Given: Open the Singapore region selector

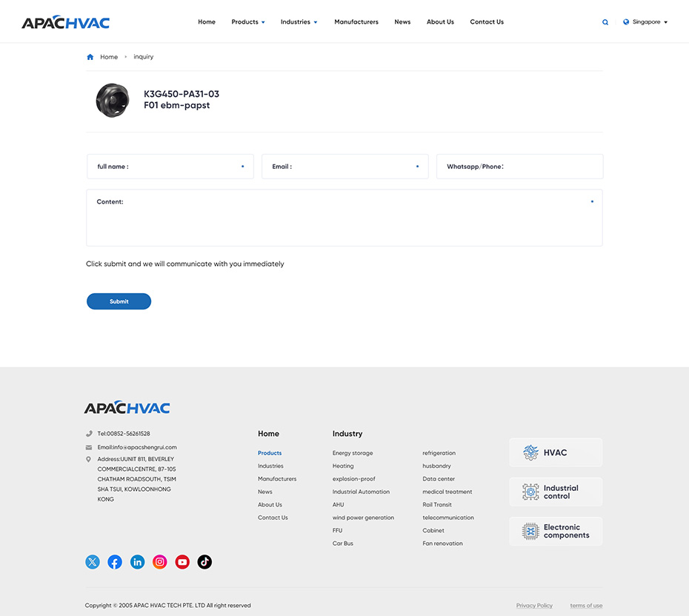Looking at the screenshot, I should coord(645,22).
